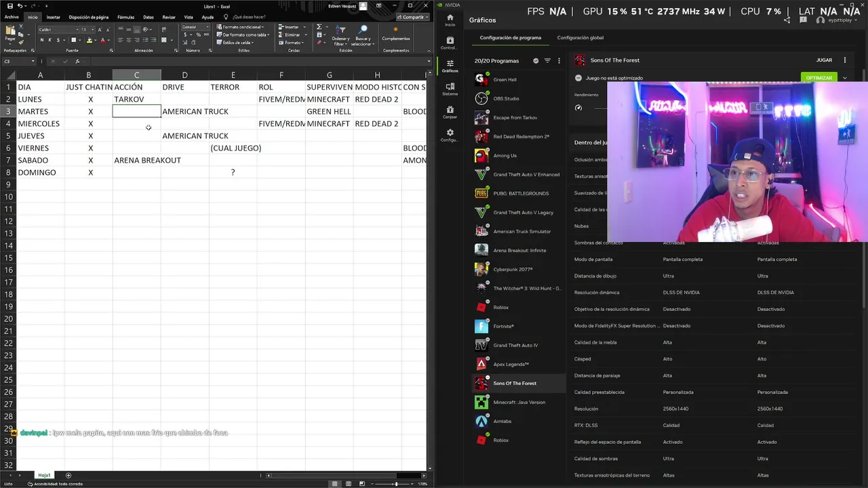The height and width of the screenshot is (488, 868).
Task: Expand the chevron next to OPTIMIZAR
Action: tap(844, 78)
